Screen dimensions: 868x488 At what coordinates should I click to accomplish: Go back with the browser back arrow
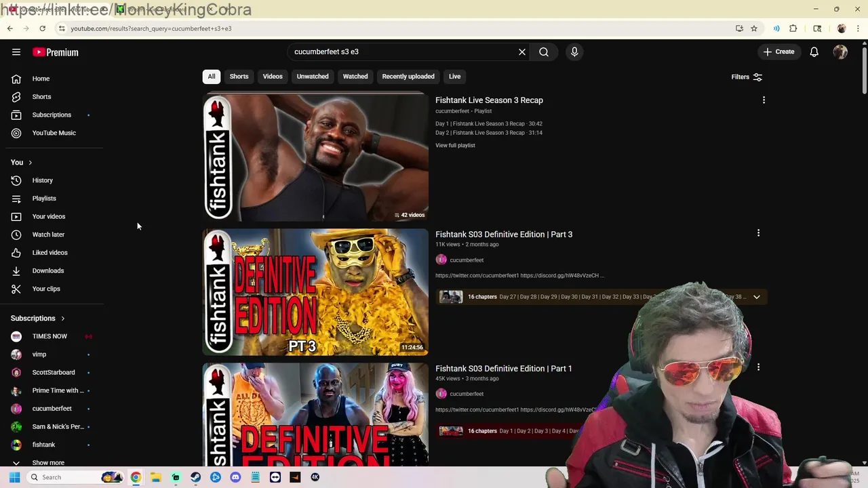(9, 28)
